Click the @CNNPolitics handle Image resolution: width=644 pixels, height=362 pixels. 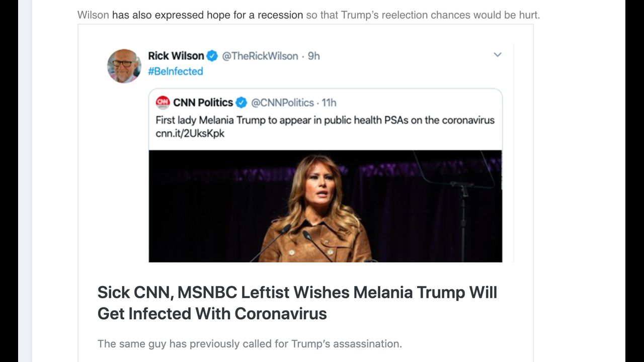click(282, 103)
